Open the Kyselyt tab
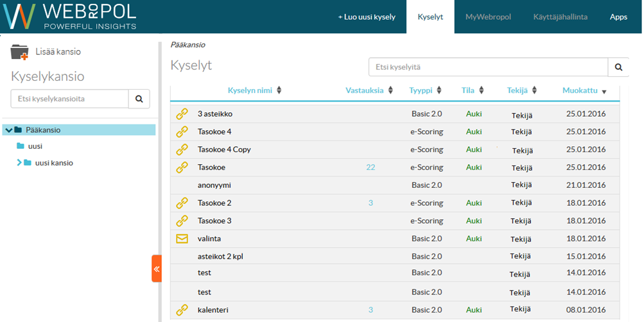The width and height of the screenshot is (644, 322). pos(430,17)
